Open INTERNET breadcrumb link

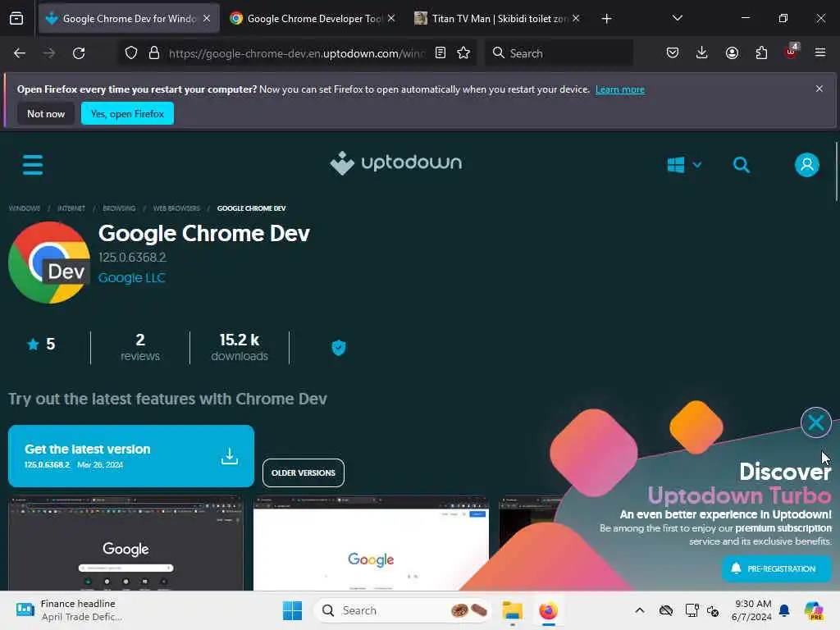pyautogui.click(x=71, y=208)
